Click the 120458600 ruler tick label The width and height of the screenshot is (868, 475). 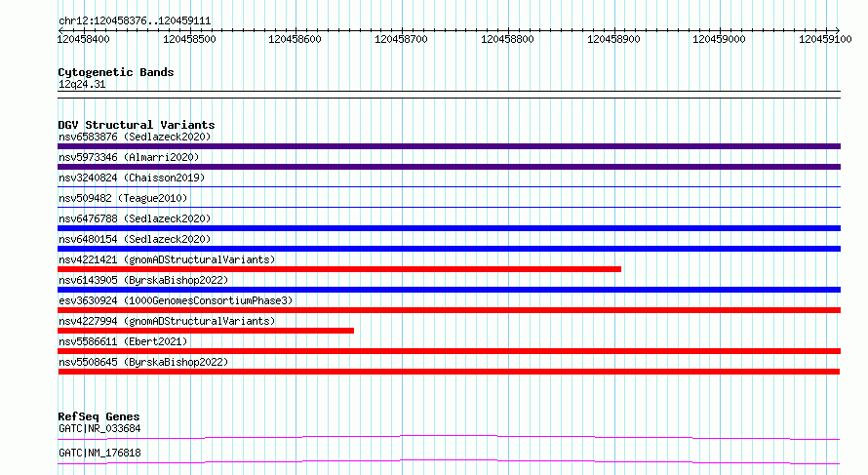pos(295,39)
